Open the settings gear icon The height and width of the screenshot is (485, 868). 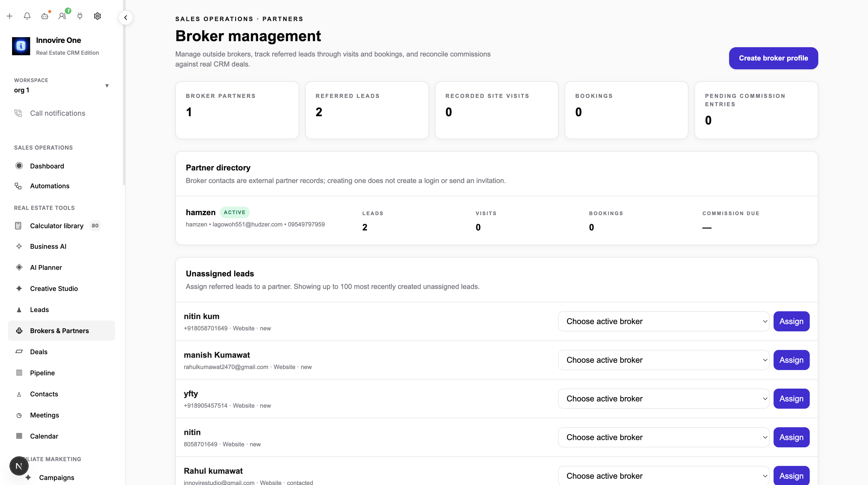coord(97,16)
